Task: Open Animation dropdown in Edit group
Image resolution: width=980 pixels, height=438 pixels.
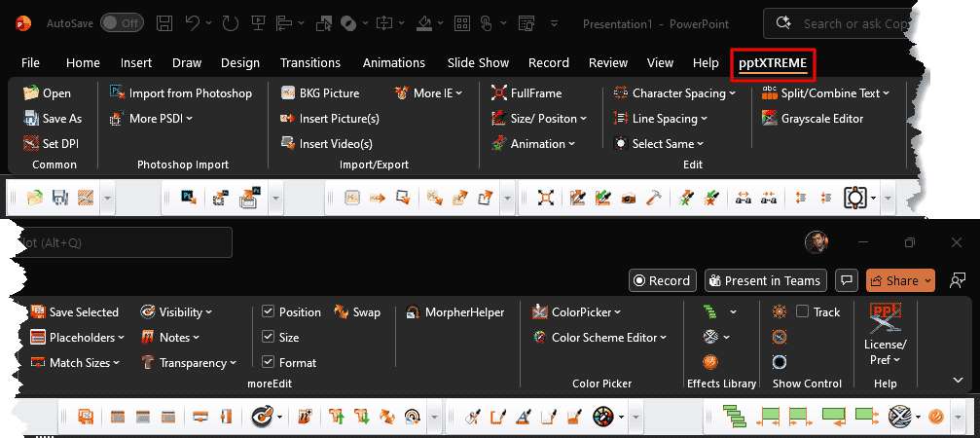Action: pyautogui.click(x=533, y=144)
